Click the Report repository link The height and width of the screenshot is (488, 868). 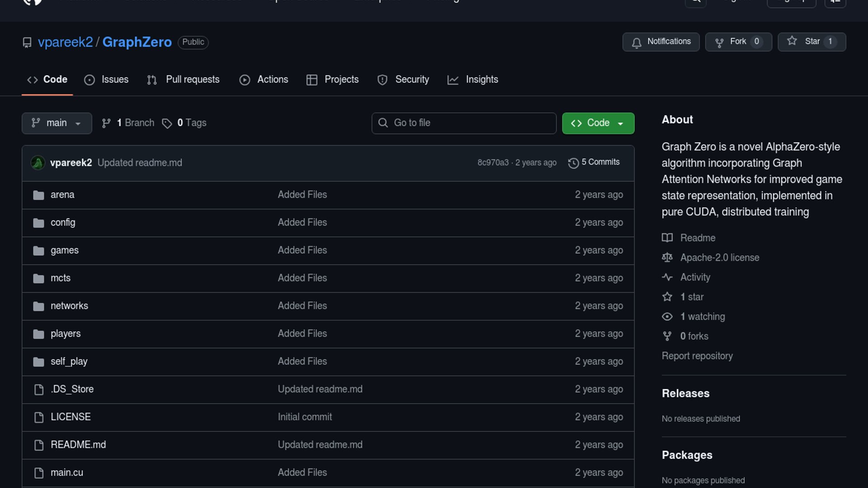pyautogui.click(x=697, y=356)
